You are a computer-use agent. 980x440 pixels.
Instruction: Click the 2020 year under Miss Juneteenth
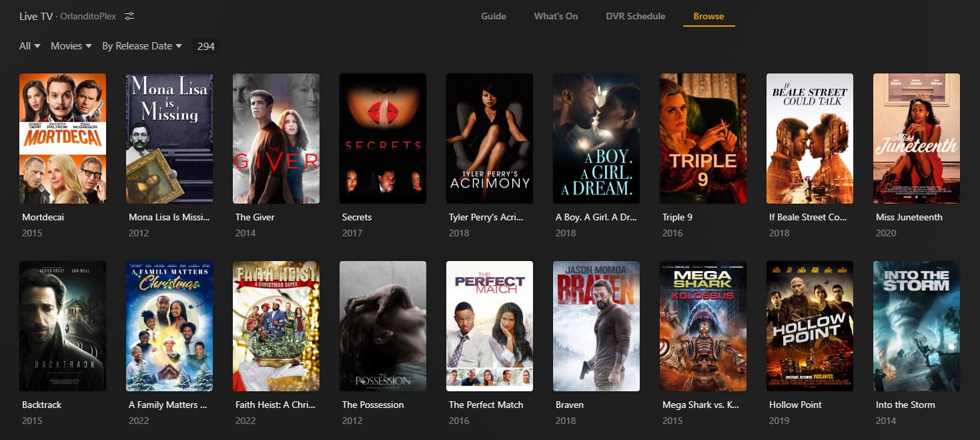tap(886, 233)
